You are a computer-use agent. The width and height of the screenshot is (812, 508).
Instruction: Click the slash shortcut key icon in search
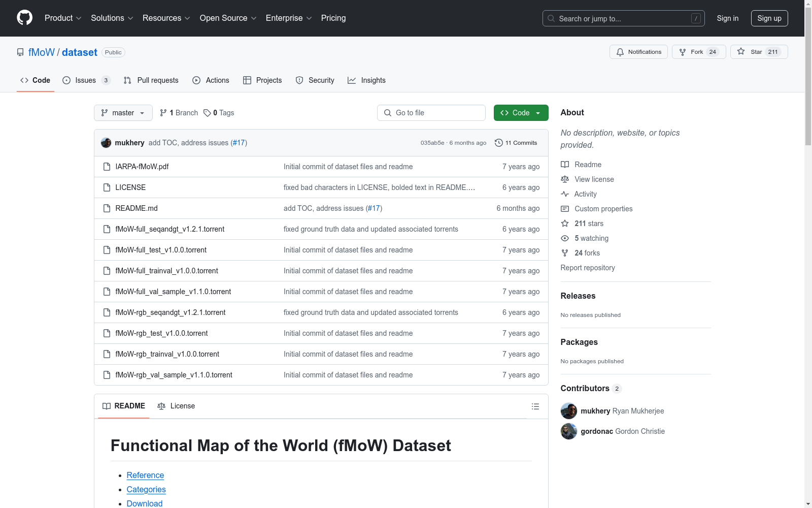pos(696,18)
